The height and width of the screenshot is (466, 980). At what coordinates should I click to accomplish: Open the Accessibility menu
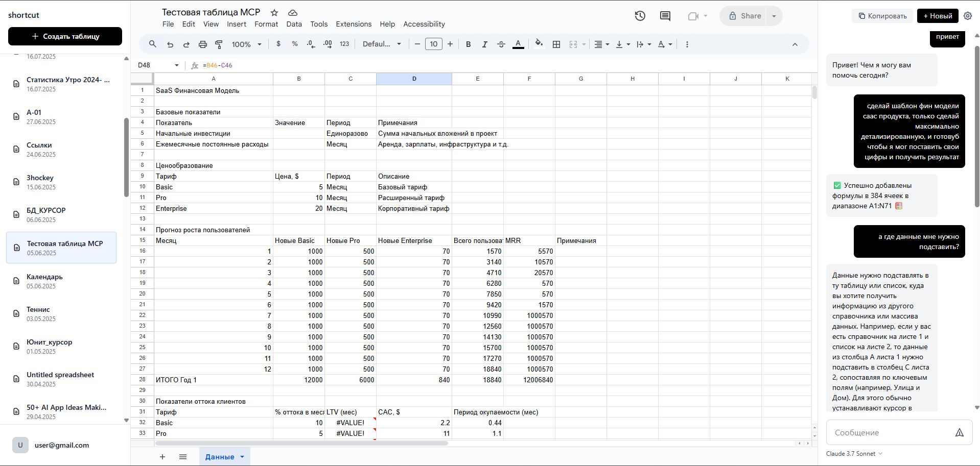pyautogui.click(x=424, y=24)
